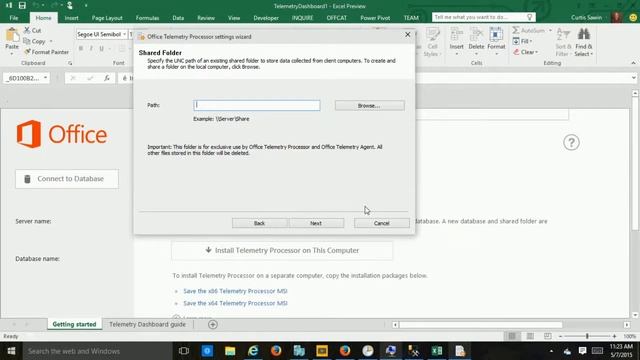Viewport: 640px width, 360px height.
Task: Click Back in the wizard
Action: (259, 223)
